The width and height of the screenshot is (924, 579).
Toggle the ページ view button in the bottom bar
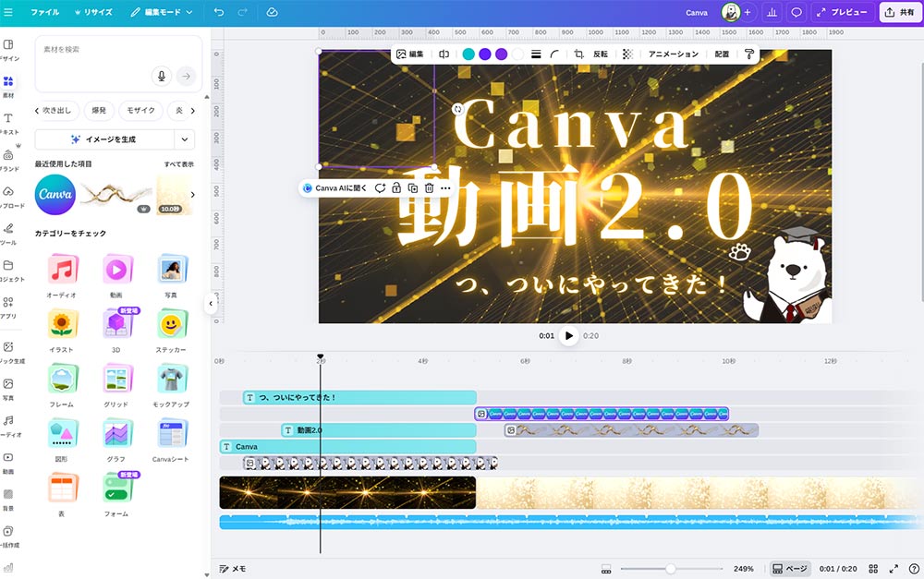(x=791, y=569)
